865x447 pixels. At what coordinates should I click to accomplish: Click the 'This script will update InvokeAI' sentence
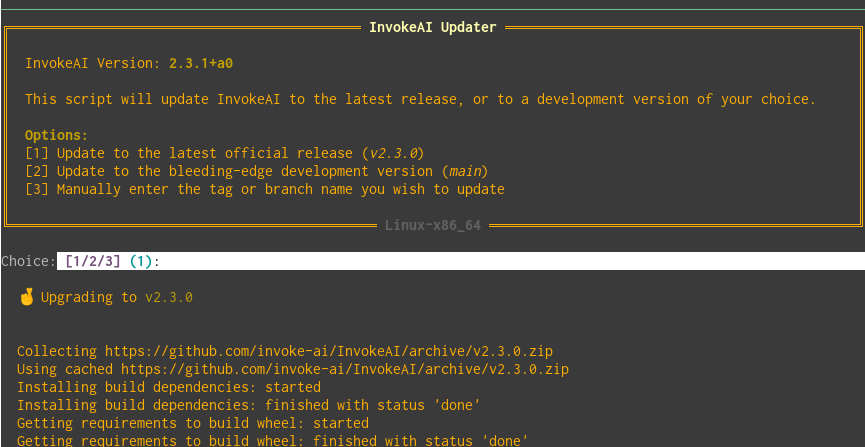[420, 99]
